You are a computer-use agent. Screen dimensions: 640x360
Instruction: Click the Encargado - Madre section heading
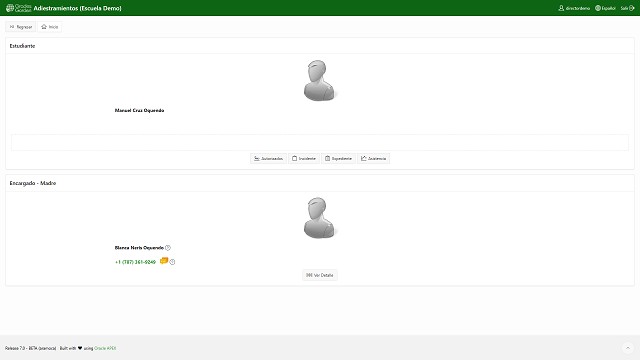[x=33, y=183]
